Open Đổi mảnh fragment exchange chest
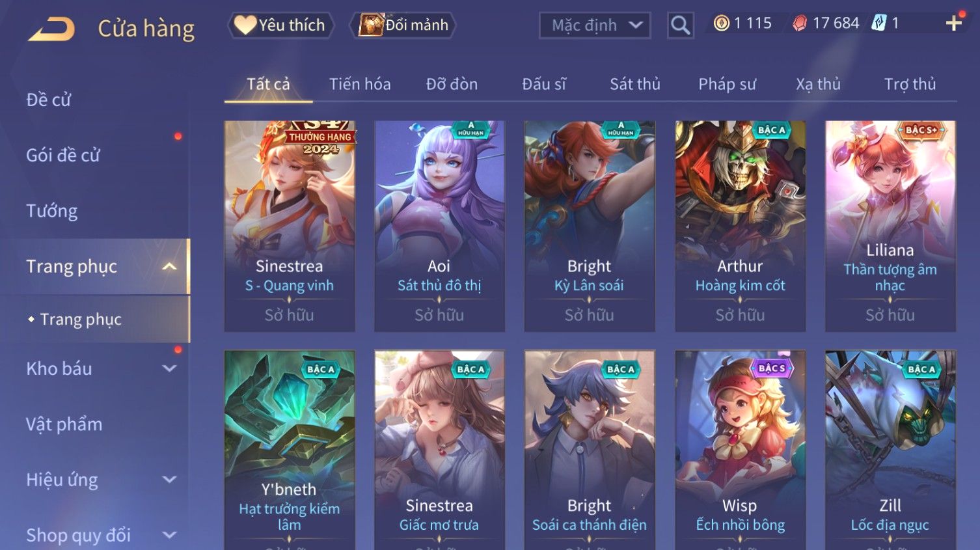This screenshot has height=550, width=980. point(403,25)
